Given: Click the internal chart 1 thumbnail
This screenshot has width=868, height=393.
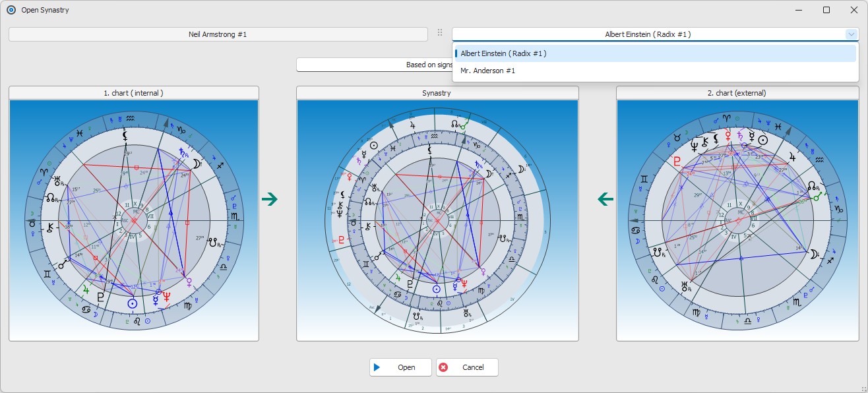Looking at the screenshot, I should point(134,220).
